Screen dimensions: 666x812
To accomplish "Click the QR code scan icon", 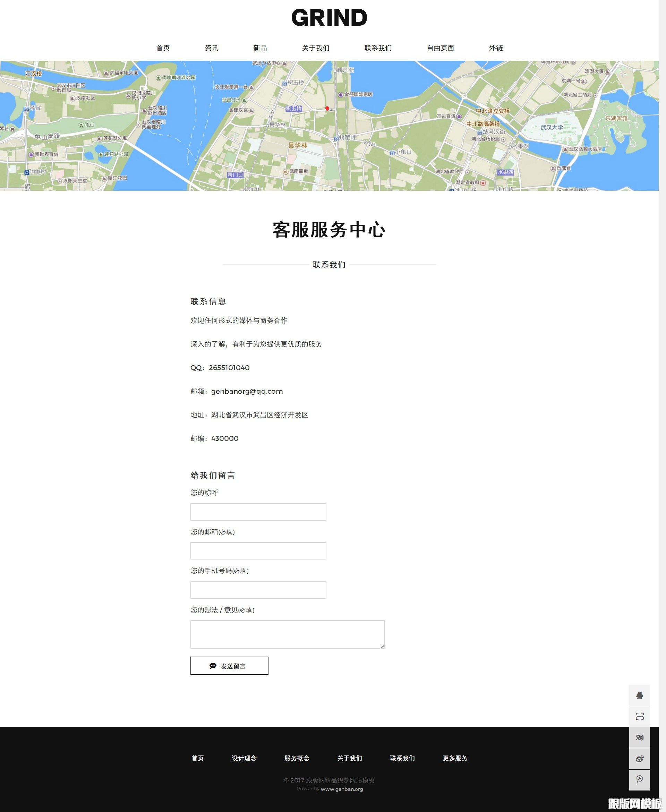I will pyautogui.click(x=640, y=716).
